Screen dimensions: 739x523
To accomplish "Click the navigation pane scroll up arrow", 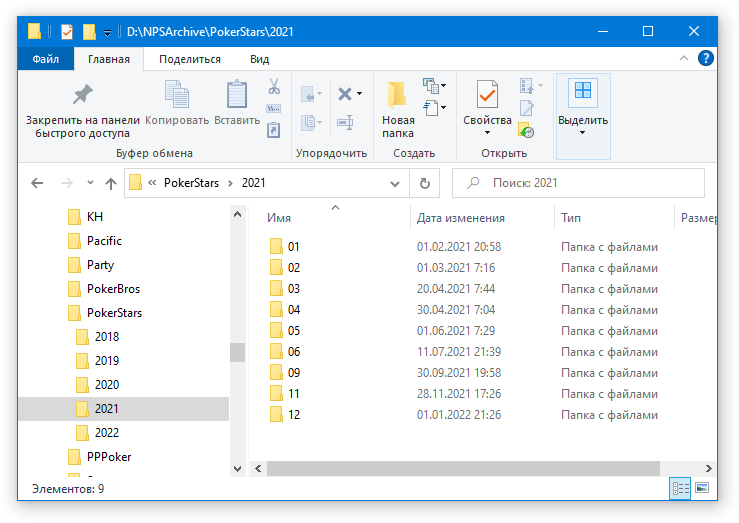I will click(x=238, y=215).
